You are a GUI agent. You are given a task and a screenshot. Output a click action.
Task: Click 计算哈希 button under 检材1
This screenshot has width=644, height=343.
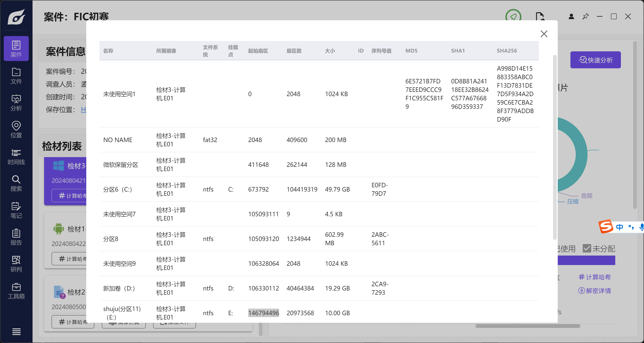tap(70, 259)
